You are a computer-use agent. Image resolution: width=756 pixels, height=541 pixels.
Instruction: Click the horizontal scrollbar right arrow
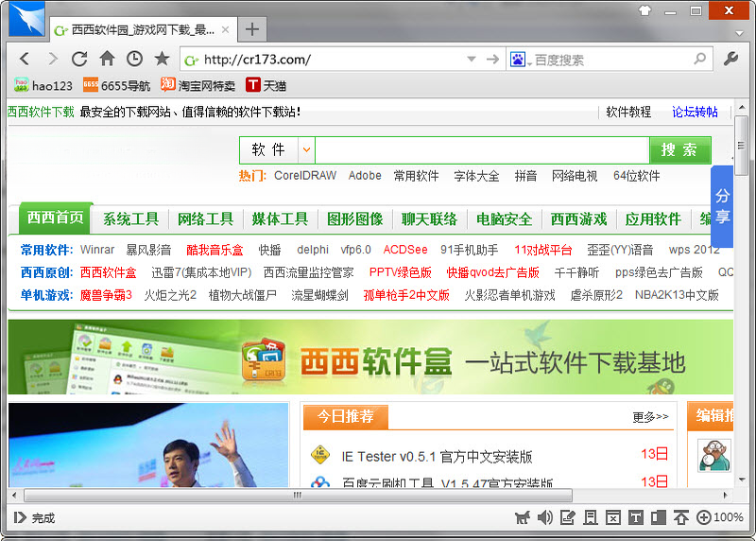click(x=725, y=496)
